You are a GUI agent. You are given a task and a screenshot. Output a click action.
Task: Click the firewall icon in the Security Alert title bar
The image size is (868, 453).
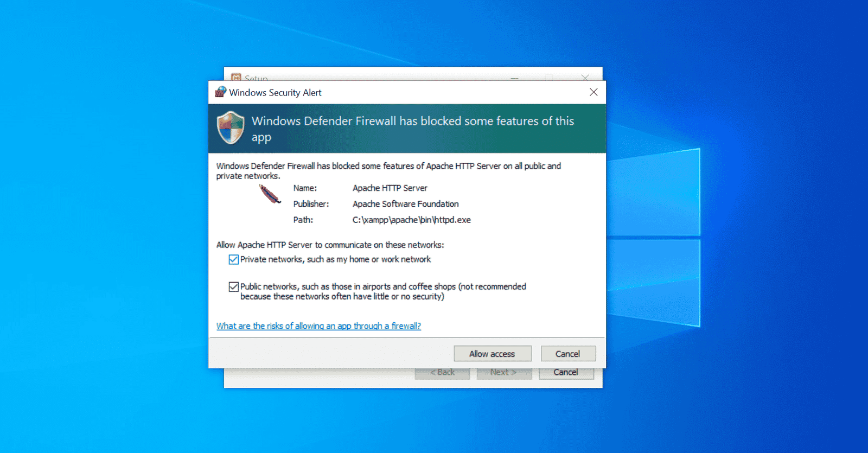click(220, 92)
